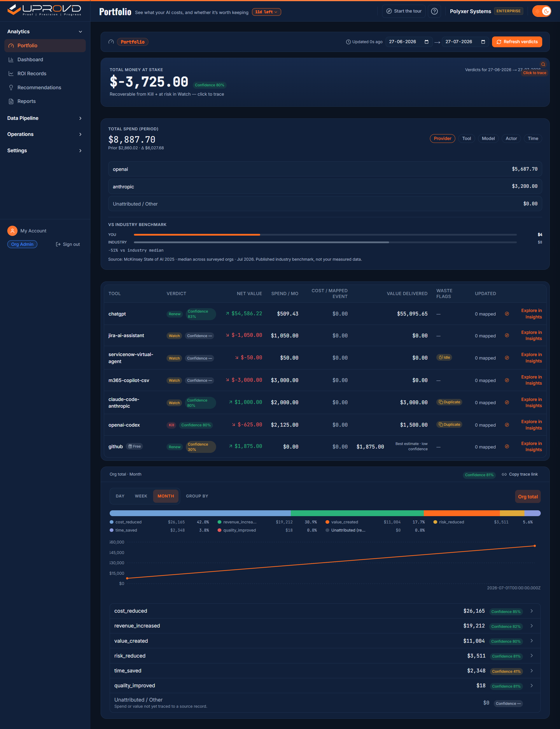Open the help question mark icon
This screenshot has height=729, width=560.
(x=434, y=11)
